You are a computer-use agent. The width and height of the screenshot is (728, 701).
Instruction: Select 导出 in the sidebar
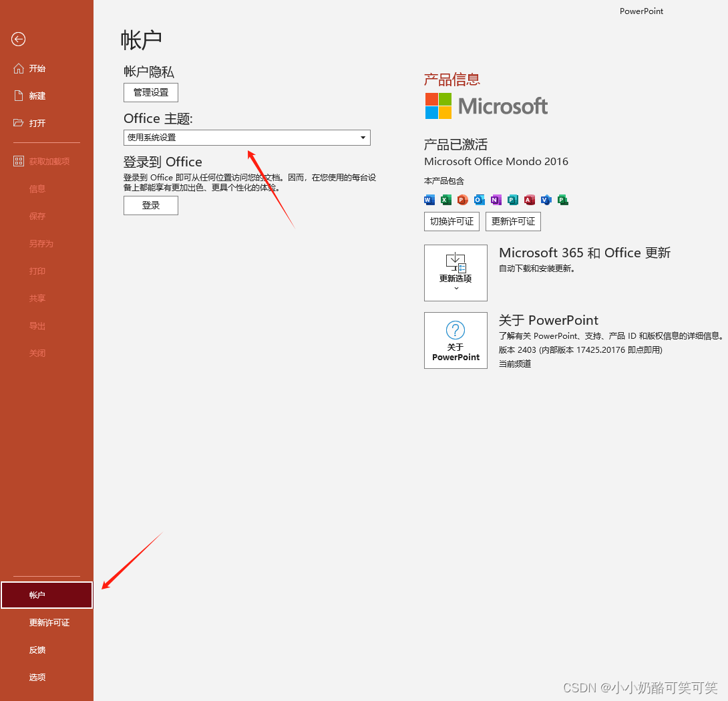(47, 325)
